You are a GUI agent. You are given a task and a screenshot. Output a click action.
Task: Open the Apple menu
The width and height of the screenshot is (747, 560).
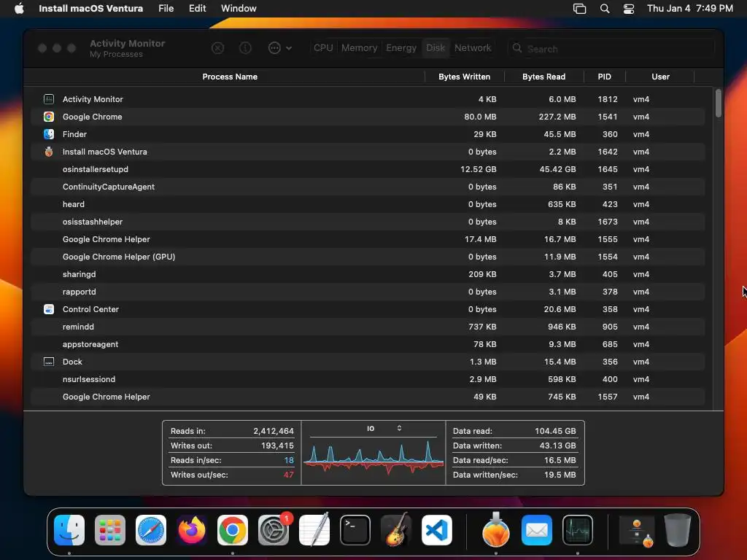(19, 9)
